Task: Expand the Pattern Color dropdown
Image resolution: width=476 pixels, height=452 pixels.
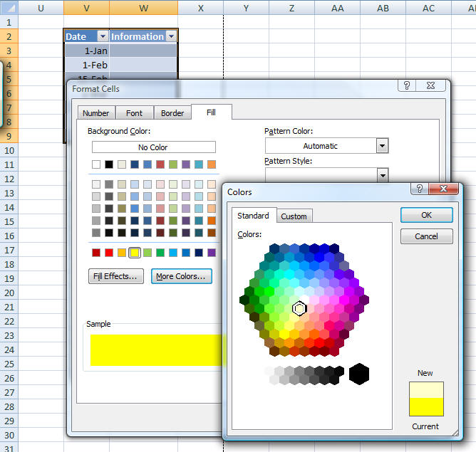Action: pyautogui.click(x=383, y=146)
